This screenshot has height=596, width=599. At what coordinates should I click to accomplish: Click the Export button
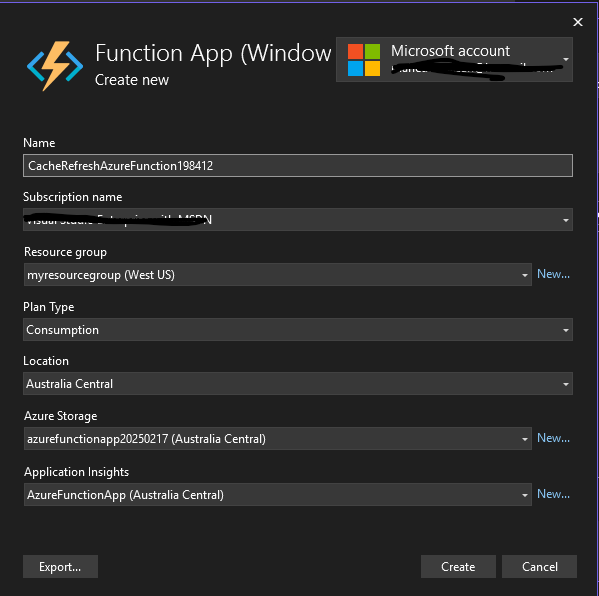[60, 567]
